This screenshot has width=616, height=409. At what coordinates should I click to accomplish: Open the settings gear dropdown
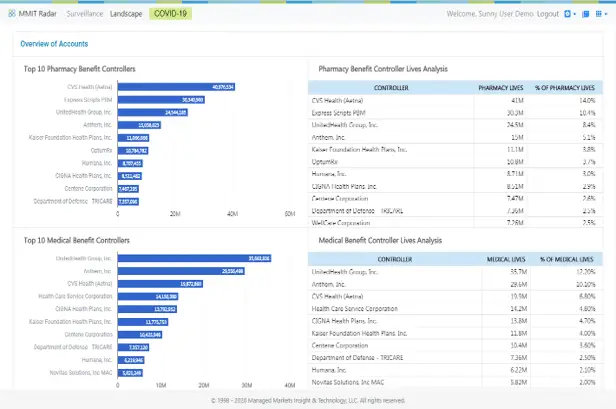[x=569, y=15]
